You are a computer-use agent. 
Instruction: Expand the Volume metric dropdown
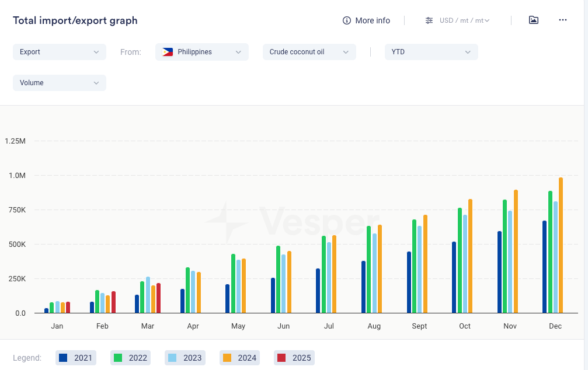click(60, 83)
